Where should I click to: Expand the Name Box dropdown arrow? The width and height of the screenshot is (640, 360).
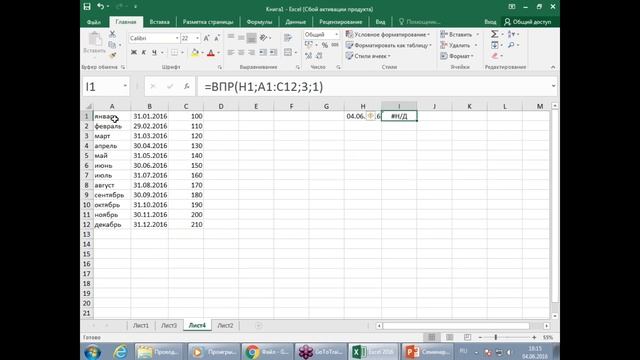point(125,86)
